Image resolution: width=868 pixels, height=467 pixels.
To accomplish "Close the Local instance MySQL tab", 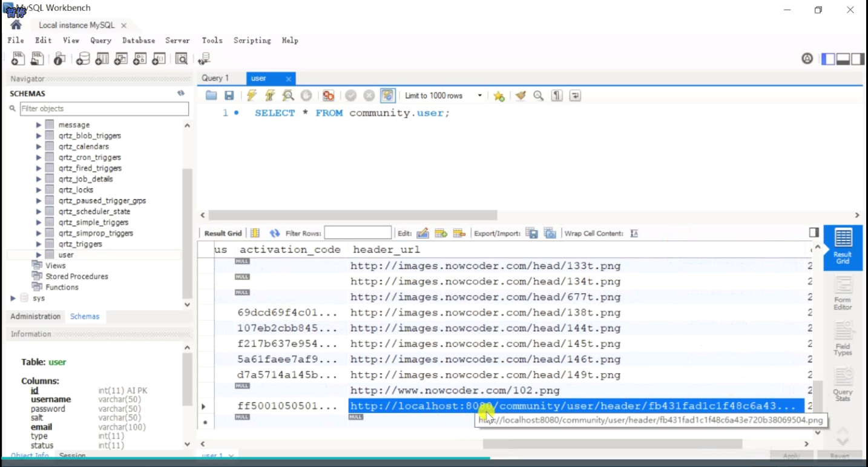I will click(x=123, y=25).
